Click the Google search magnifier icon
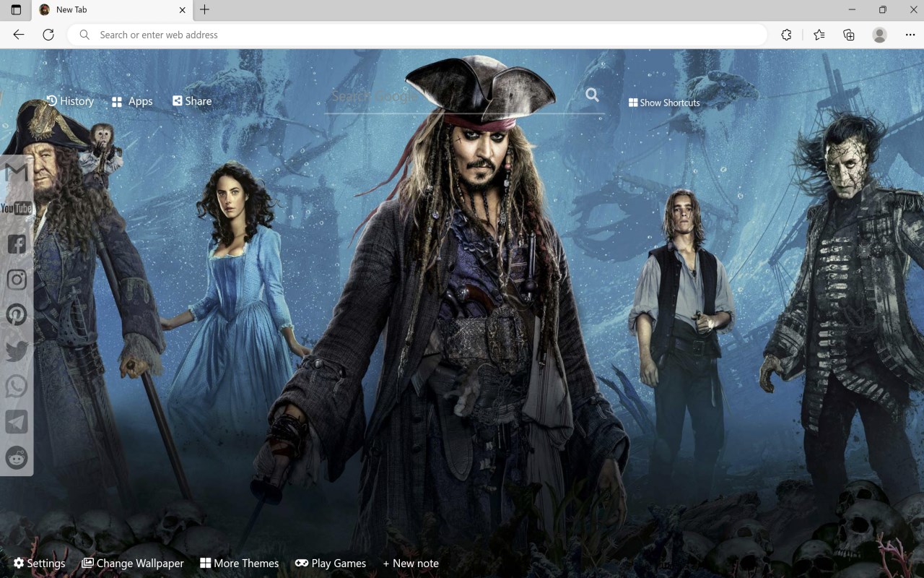 [592, 95]
